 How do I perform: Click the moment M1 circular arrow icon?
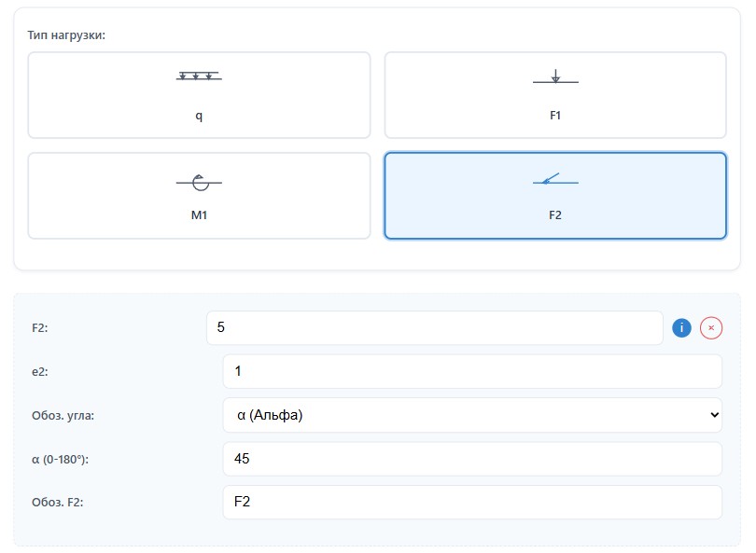[199, 182]
